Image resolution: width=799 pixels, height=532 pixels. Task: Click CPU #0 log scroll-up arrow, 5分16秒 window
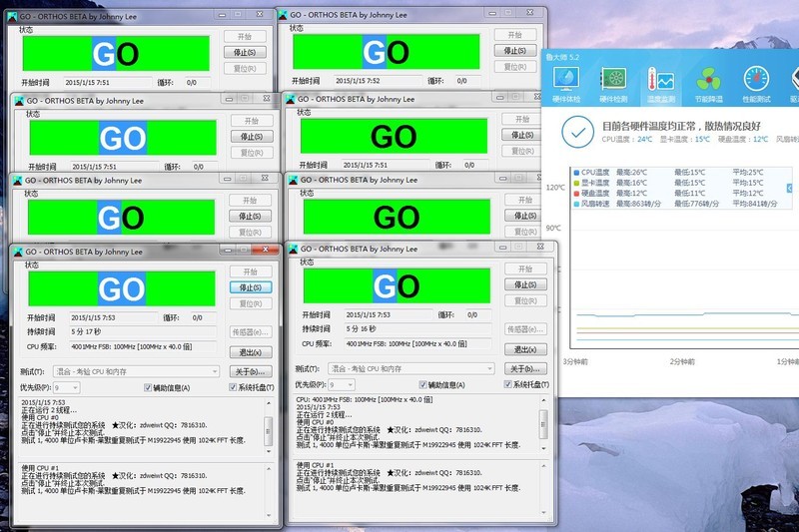point(543,400)
